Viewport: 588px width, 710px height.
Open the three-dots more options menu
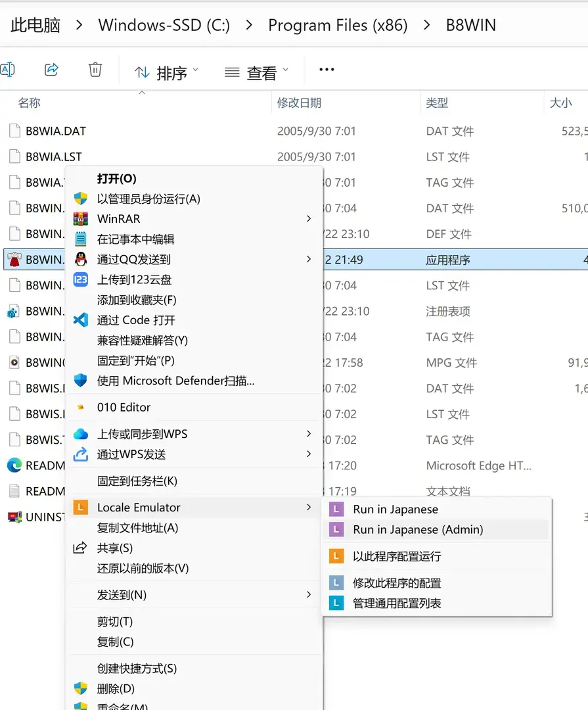pos(327,70)
